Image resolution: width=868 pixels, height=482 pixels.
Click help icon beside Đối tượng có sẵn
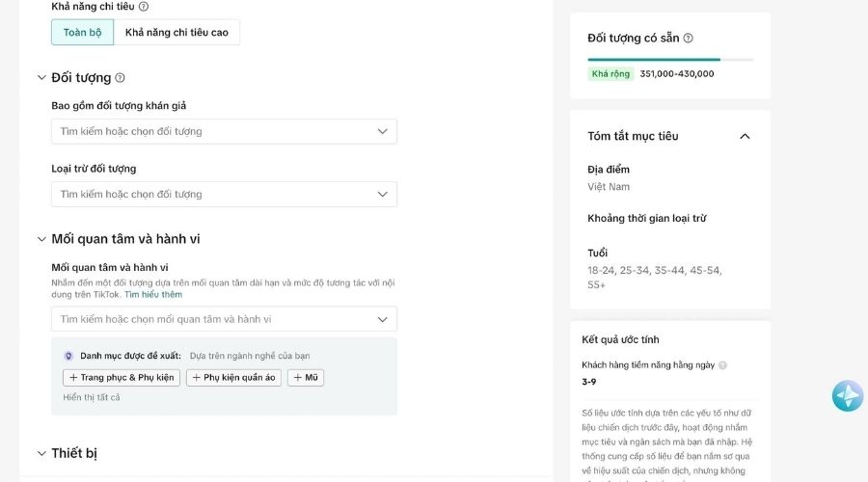click(688, 39)
